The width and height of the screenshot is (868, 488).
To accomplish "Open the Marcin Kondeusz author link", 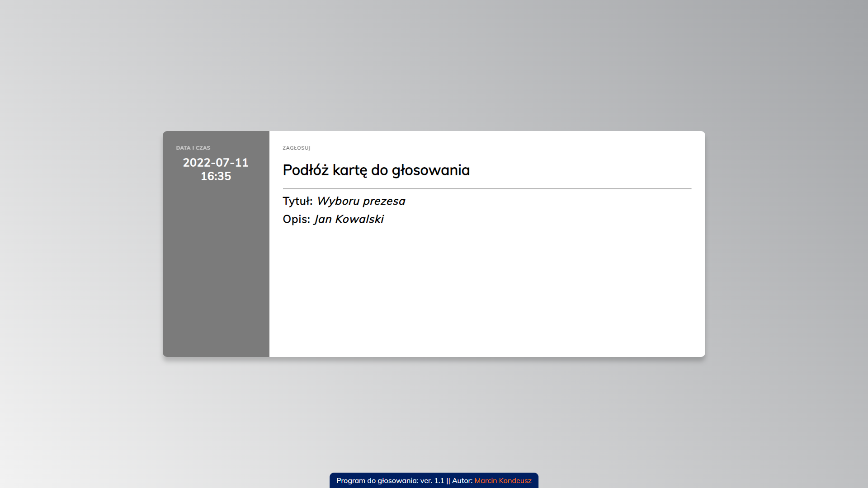I will pos(503,481).
